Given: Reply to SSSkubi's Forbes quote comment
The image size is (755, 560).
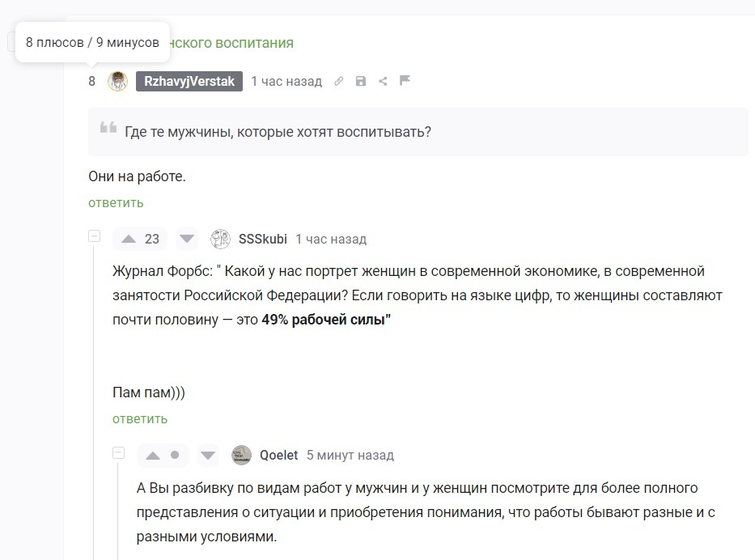Looking at the screenshot, I should tap(140, 419).
